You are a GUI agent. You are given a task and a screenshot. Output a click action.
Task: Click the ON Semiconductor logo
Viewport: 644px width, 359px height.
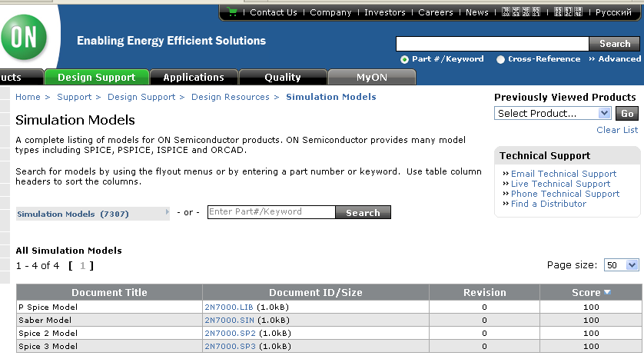point(24,38)
